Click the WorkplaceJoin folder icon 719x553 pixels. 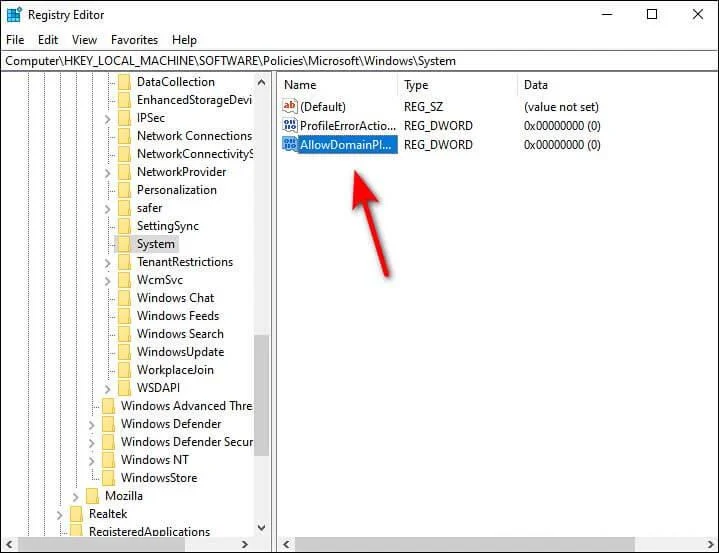(124, 370)
